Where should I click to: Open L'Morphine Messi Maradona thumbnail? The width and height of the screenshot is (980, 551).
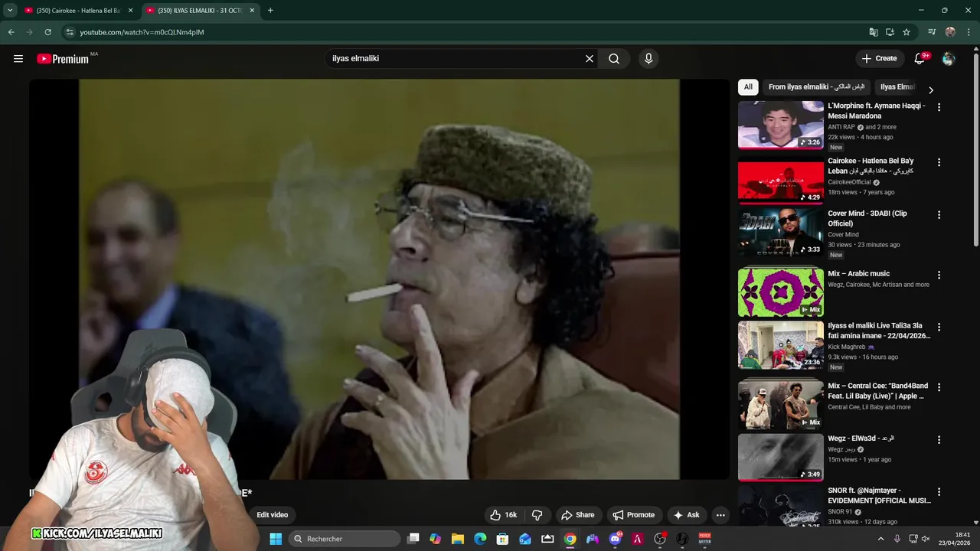(x=781, y=125)
